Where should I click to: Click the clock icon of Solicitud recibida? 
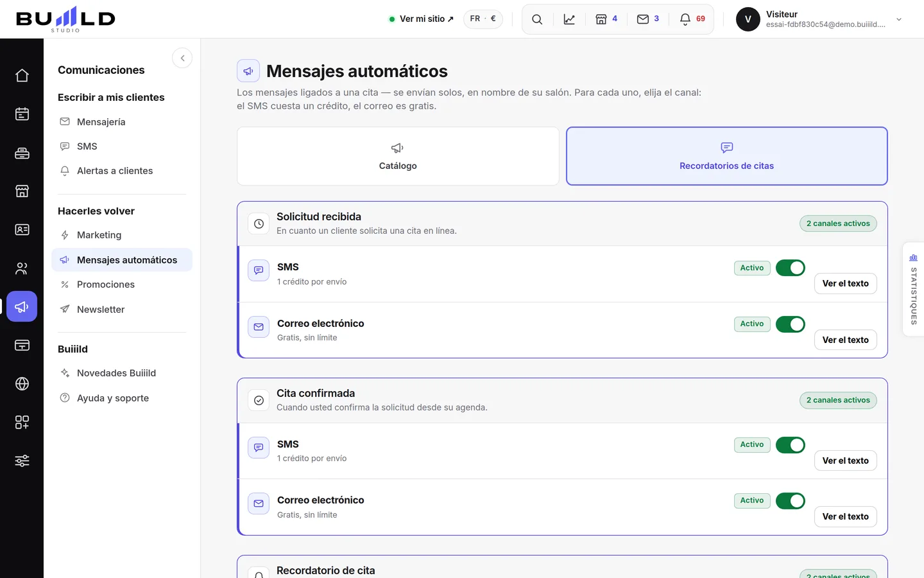(x=259, y=223)
